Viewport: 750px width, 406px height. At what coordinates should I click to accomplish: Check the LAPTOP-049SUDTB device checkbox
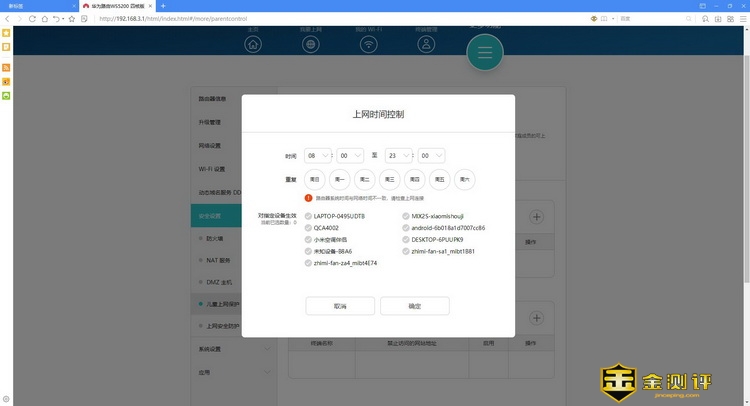(x=308, y=215)
